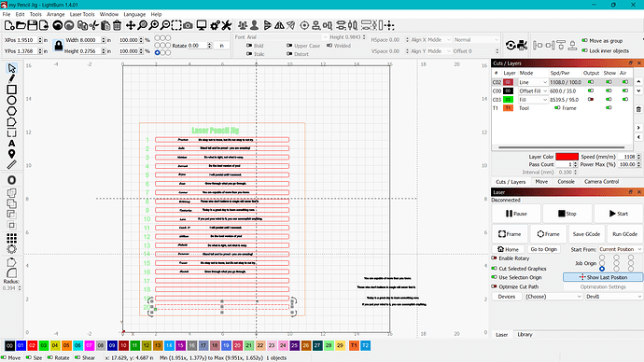Open the Circular Array tool
The height and width of the screenshot is (362, 644).
11,249
